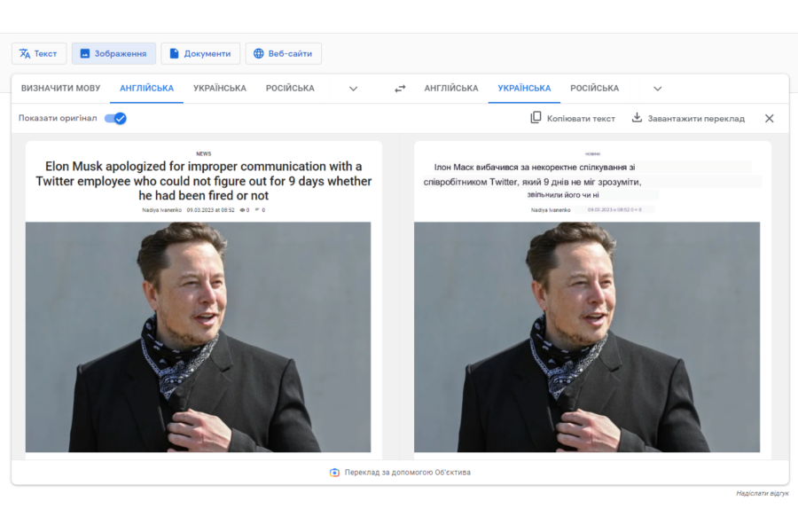Screen dimensions: 798x532
Task: Expand more target languages chevron
Action: (658, 89)
